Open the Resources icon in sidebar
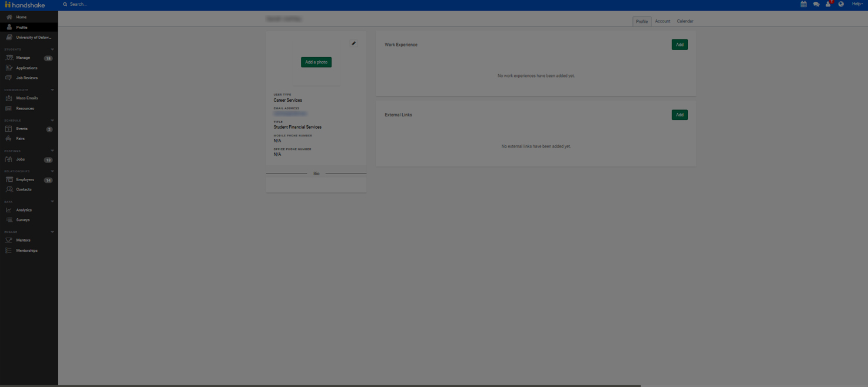The width and height of the screenshot is (868, 387). [x=9, y=108]
